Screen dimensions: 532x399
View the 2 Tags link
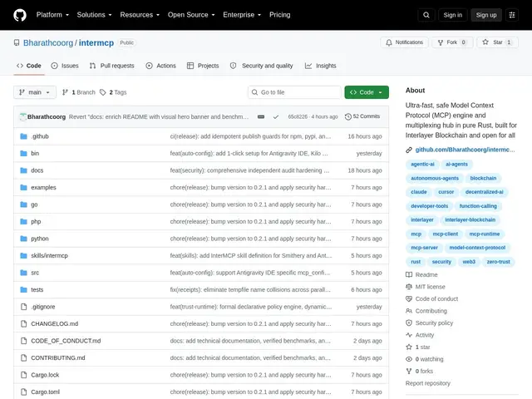coord(113,92)
